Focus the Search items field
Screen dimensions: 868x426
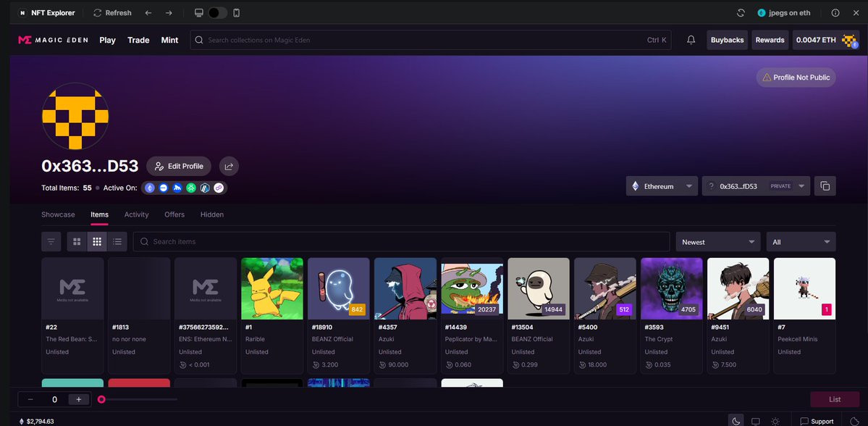[401, 241]
